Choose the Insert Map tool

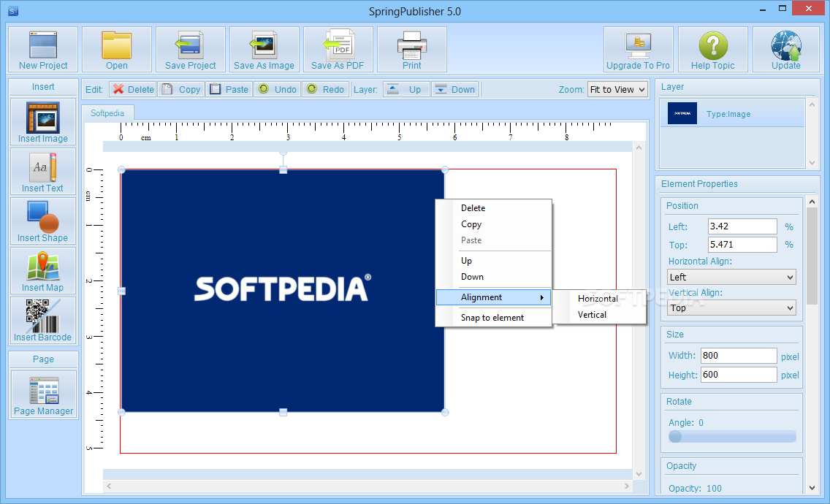tap(43, 271)
